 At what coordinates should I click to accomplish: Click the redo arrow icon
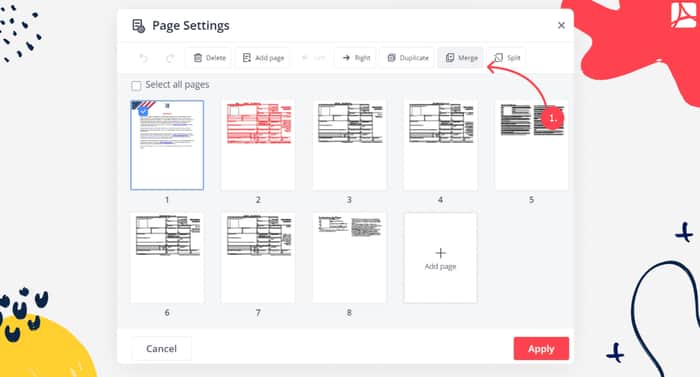170,58
